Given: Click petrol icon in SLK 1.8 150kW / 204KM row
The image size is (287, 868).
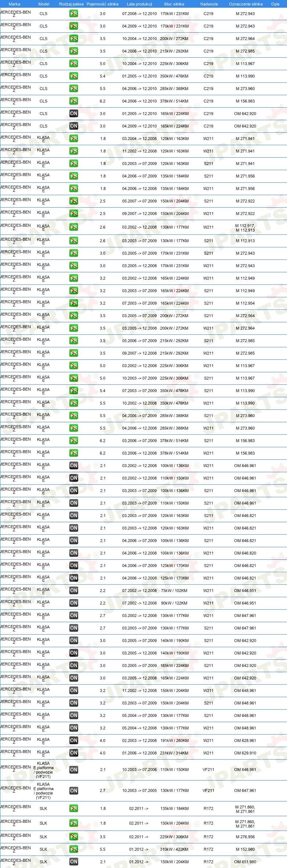Looking at the screenshot, I should coord(73,823).
